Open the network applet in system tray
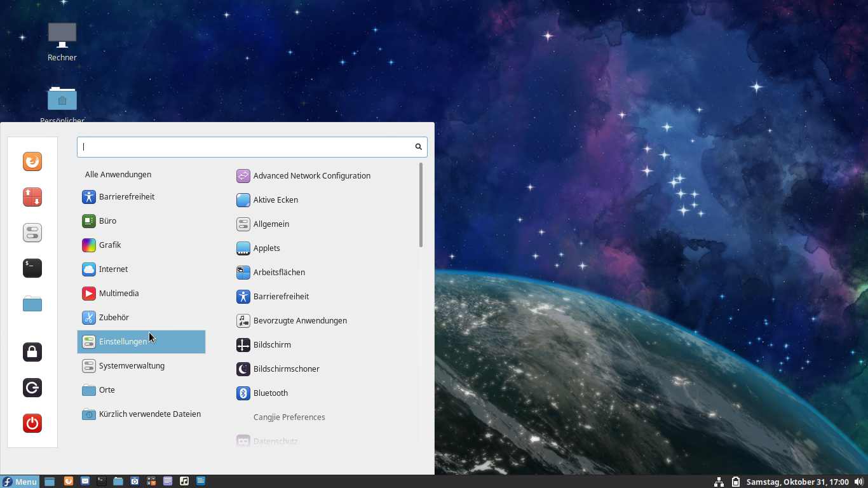Screen dimensions: 868x488 click(x=719, y=482)
